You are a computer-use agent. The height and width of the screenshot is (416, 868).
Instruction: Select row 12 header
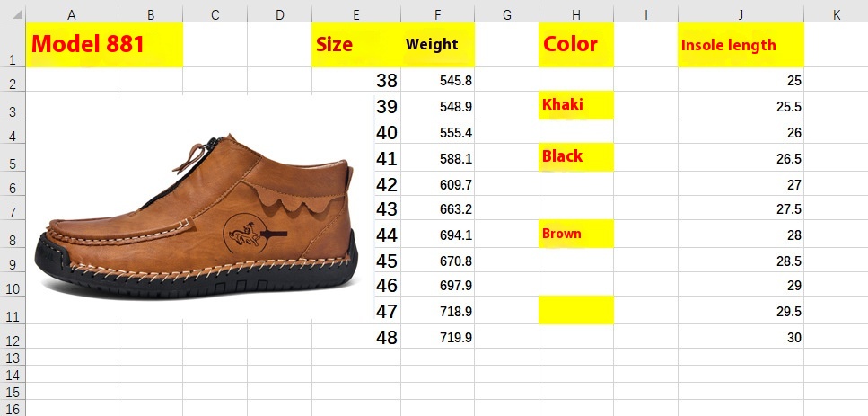pyautogui.click(x=13, y=336)
